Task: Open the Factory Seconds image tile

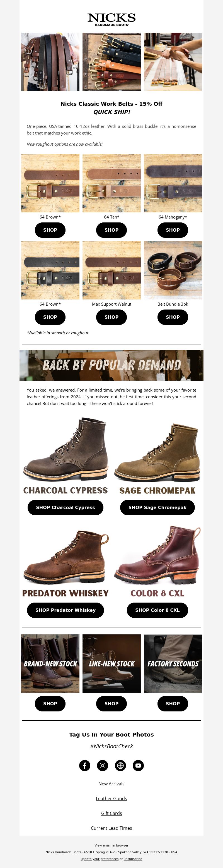Action: tap(173, 663)
